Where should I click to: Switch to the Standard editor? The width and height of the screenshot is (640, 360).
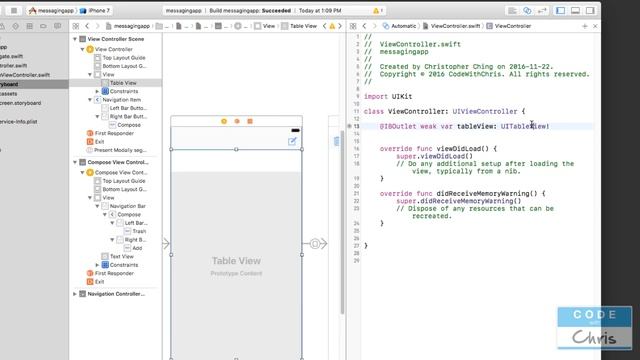click(512, 11)
